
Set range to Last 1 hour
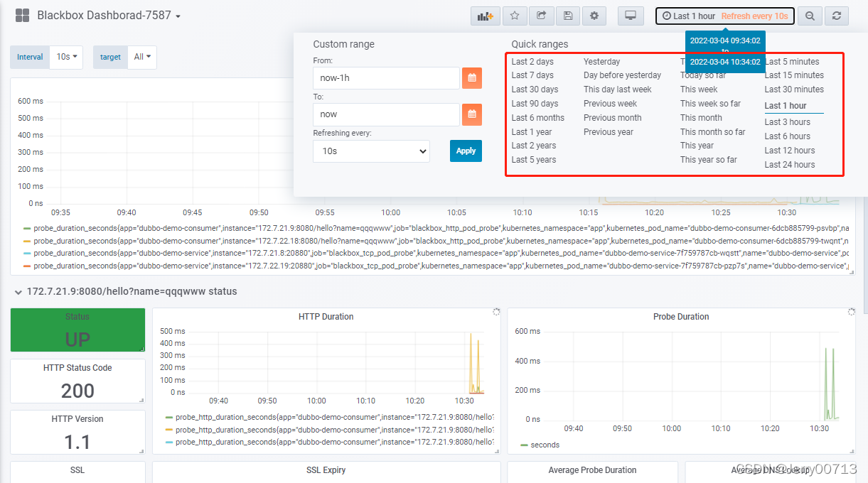coord(786,106)
